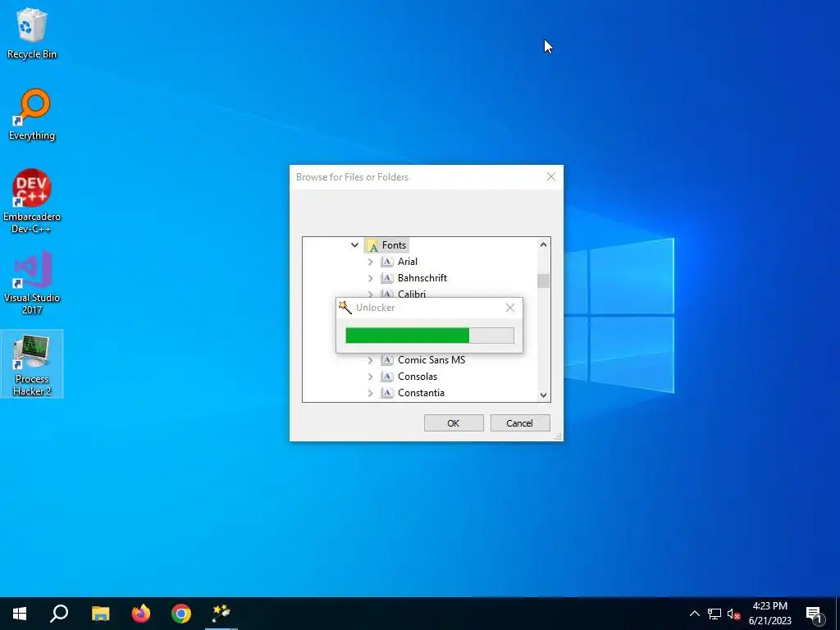Open the Windows Start menu
The height and width of the screenshot is (630, 840).
[x=20, y=614]
